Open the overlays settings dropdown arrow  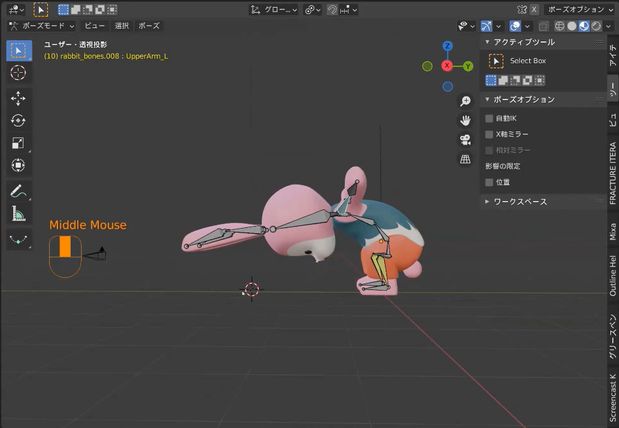(x=527, y=26)
